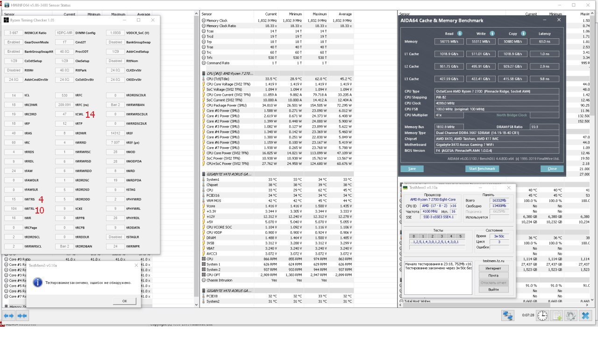Click the Start Benchmark button
Viewport: 598px width, 364px height.
[x=482, y=169]
